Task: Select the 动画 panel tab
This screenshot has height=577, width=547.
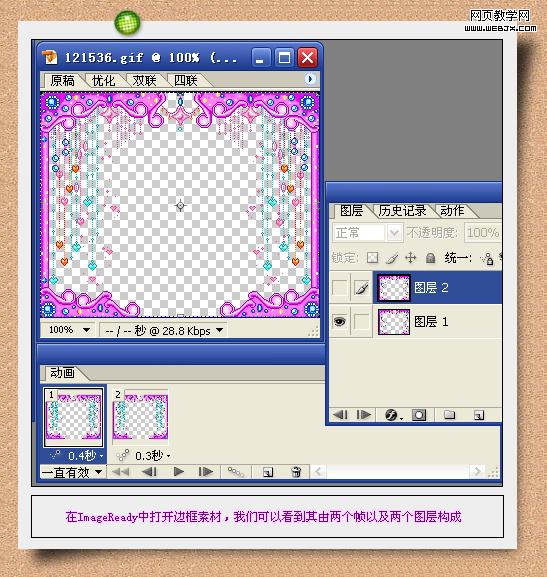Action: [62, 373]
